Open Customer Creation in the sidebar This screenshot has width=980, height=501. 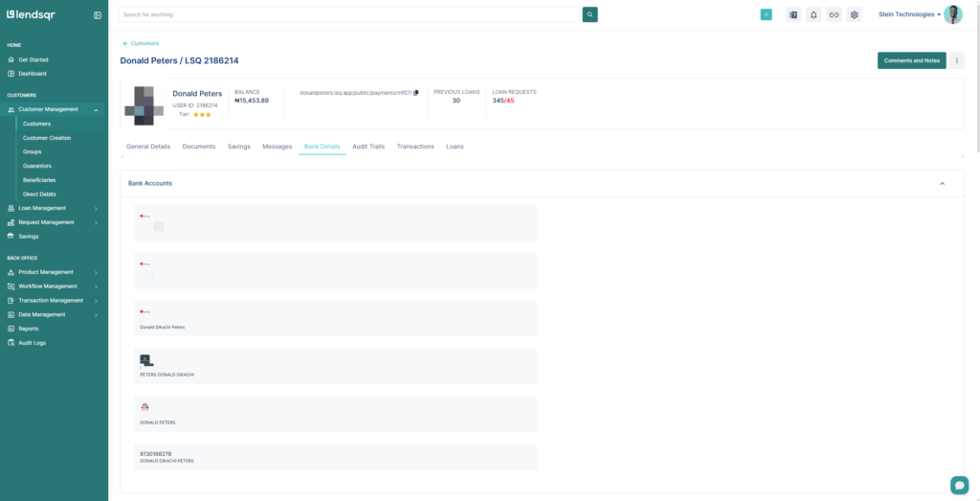point(47,138)
